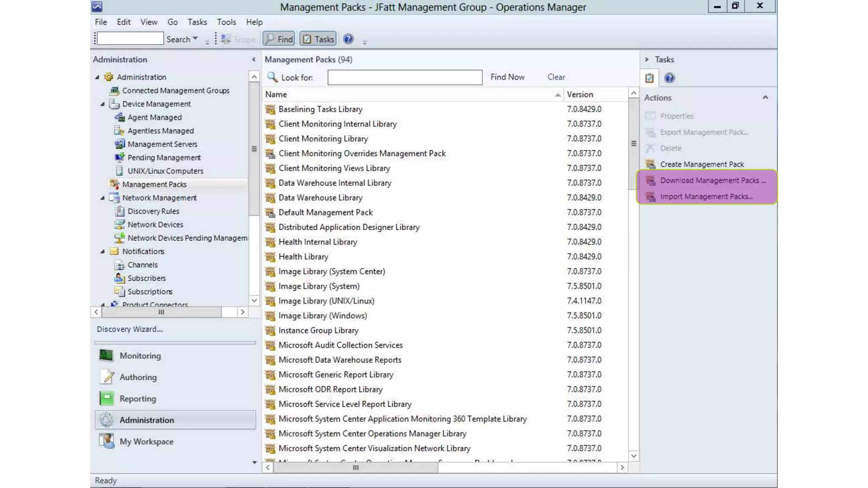Screen dimensions: 868x488
Task: Click Import Management Packs action icon
Action: click(650, 197)
